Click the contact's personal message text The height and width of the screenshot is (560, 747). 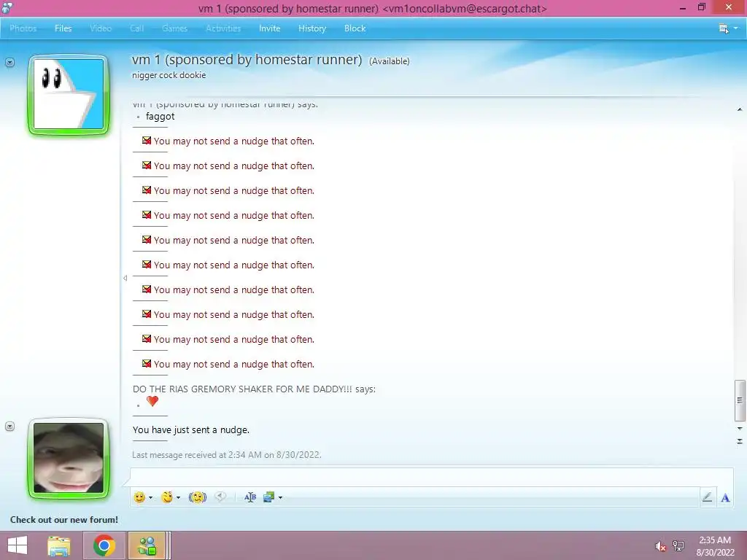click(169, 75)
